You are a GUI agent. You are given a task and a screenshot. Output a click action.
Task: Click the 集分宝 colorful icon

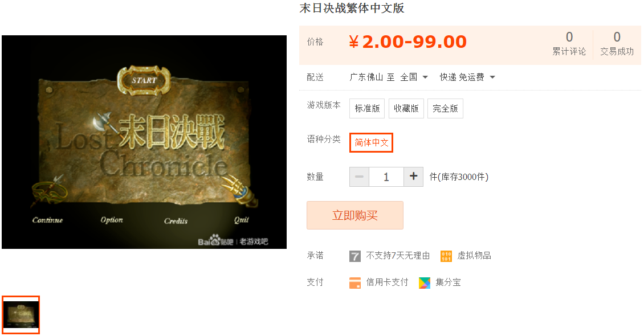point(424,282)
